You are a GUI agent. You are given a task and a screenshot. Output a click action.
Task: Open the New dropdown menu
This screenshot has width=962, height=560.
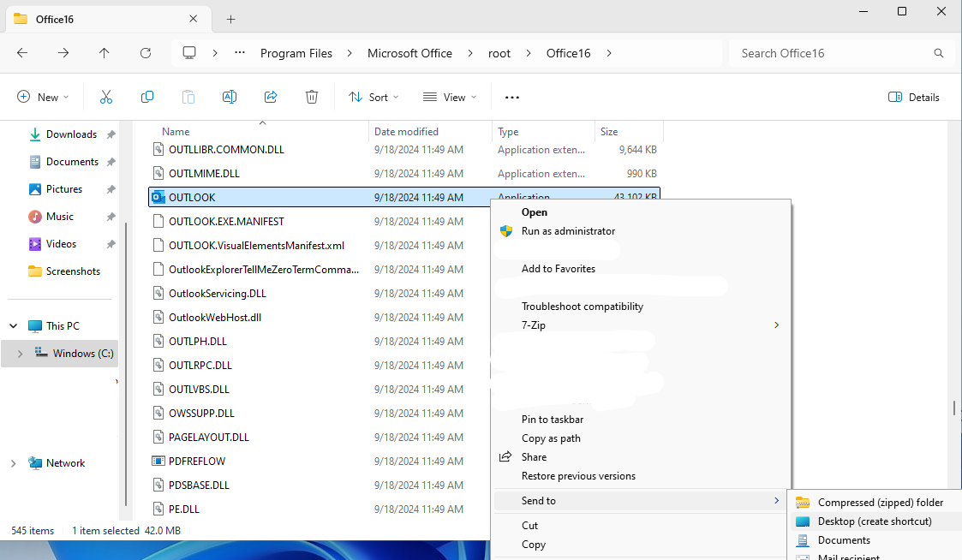click(x=43, y=97)
